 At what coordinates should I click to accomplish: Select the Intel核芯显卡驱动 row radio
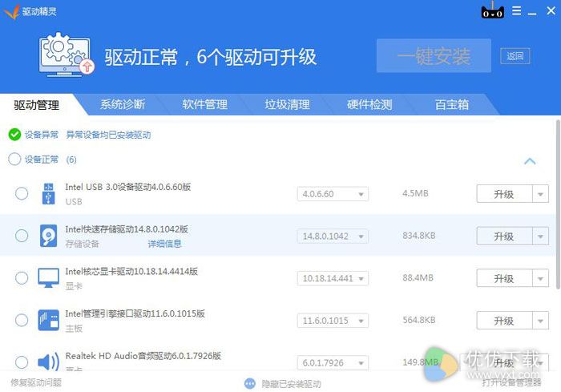22,278
